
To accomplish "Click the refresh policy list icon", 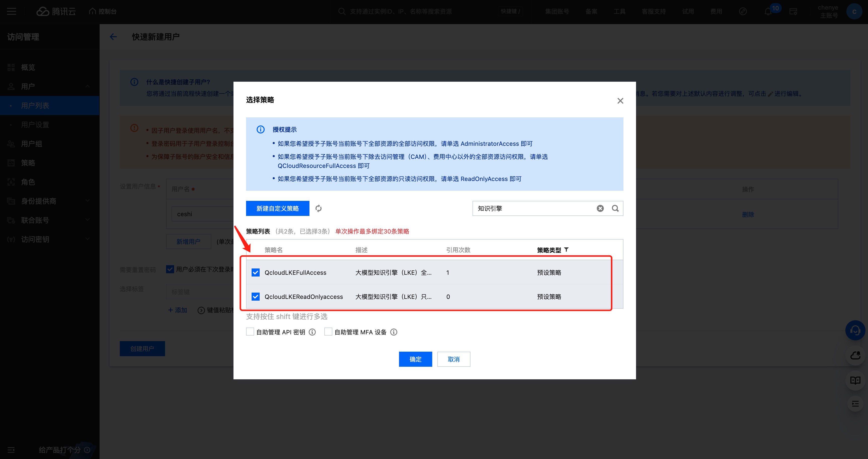I will (318, 208).
